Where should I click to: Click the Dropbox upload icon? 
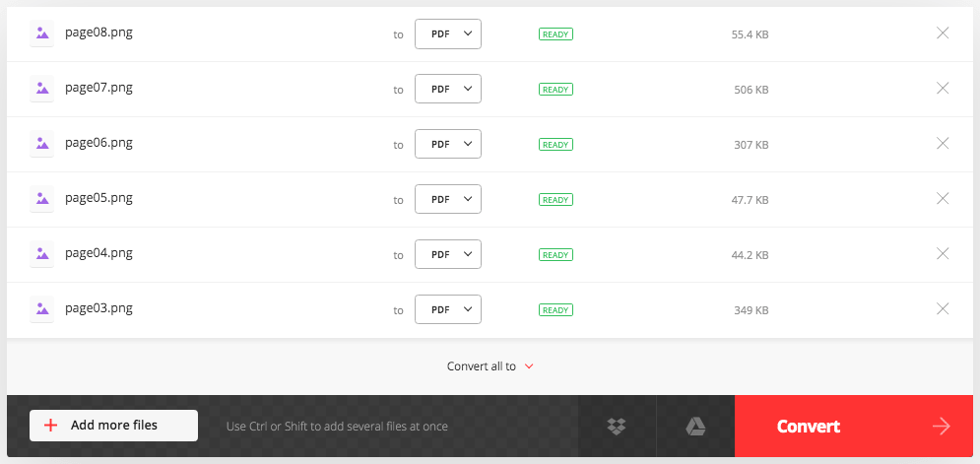(x=617, y=427)
